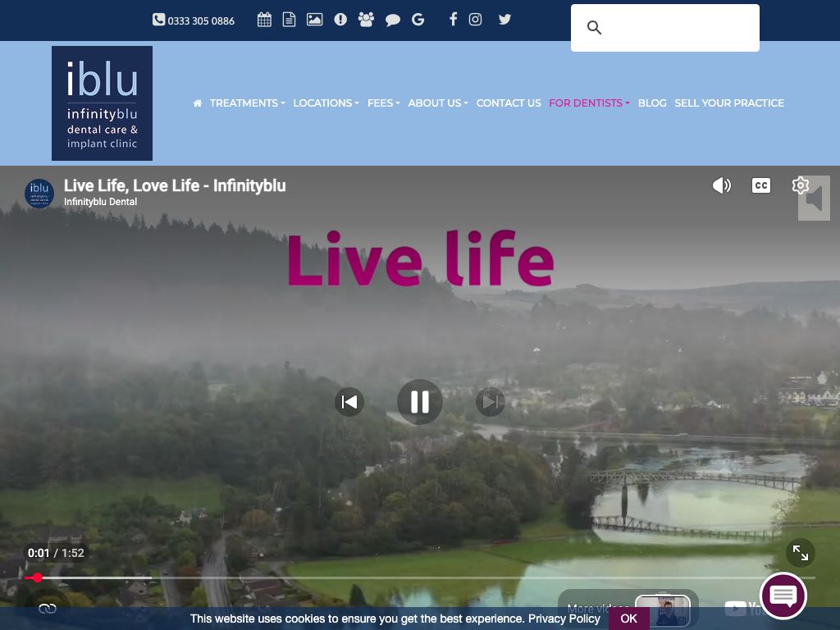This screenshot has width=840, height=630.
Task: Skip to previous video
Action: click(349, 402)
